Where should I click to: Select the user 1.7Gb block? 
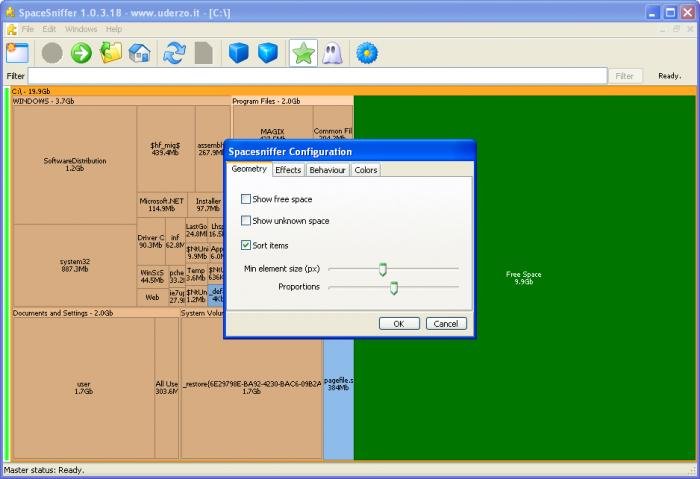point(83,387)
